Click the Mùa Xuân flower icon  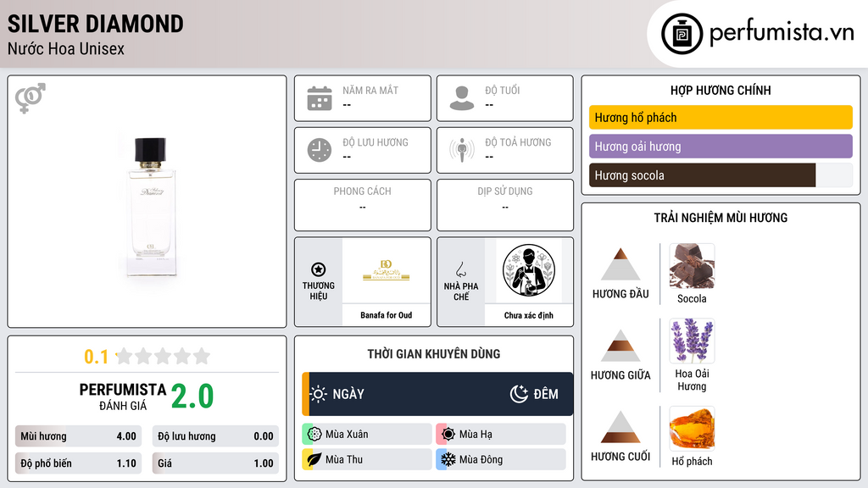pos(314,435)
